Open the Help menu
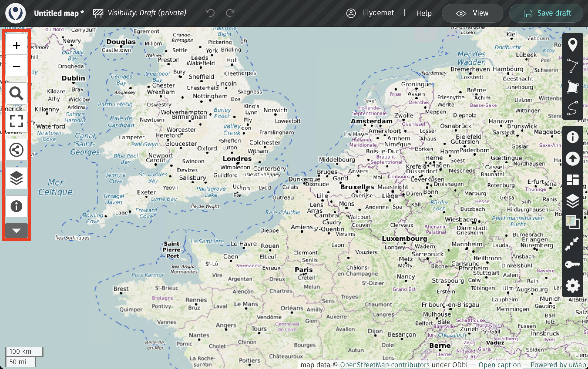Image resolution: width=588 pixels, height=369 pixels. click(424, 13)
